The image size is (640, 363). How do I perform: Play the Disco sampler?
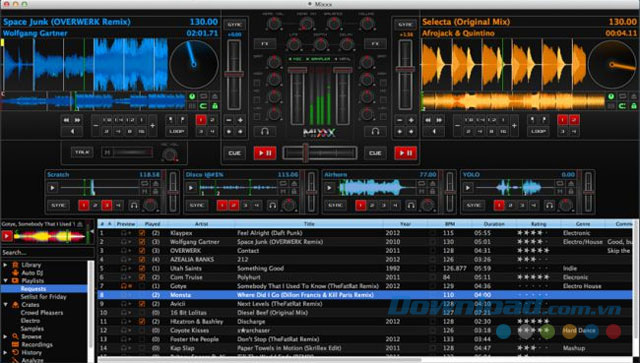191,188
